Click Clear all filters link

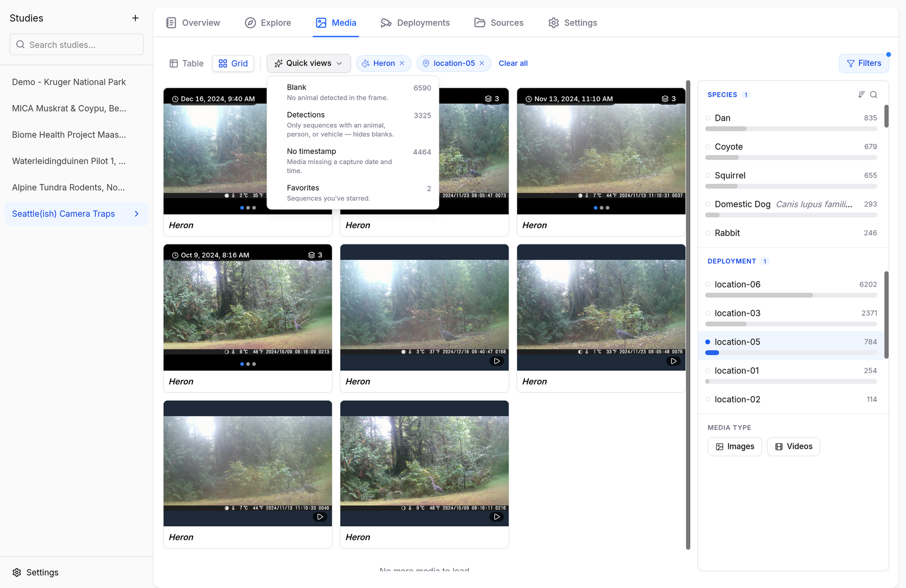(x=513, y=63)
